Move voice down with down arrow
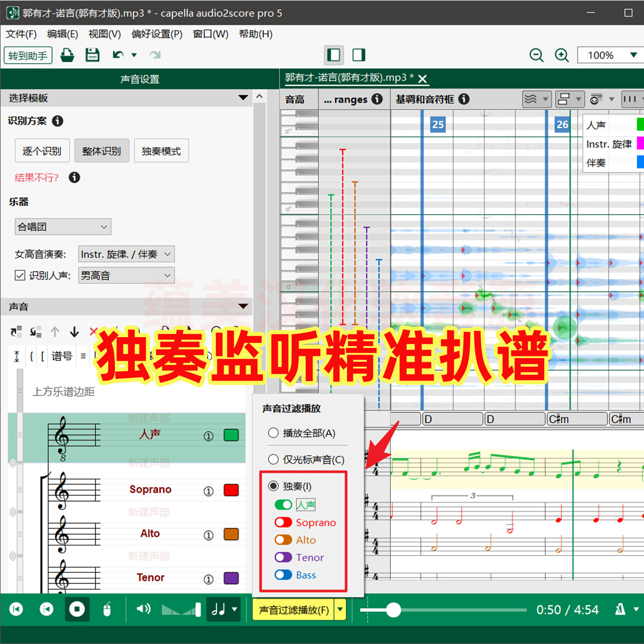644x644 pixels. [74, 332]
